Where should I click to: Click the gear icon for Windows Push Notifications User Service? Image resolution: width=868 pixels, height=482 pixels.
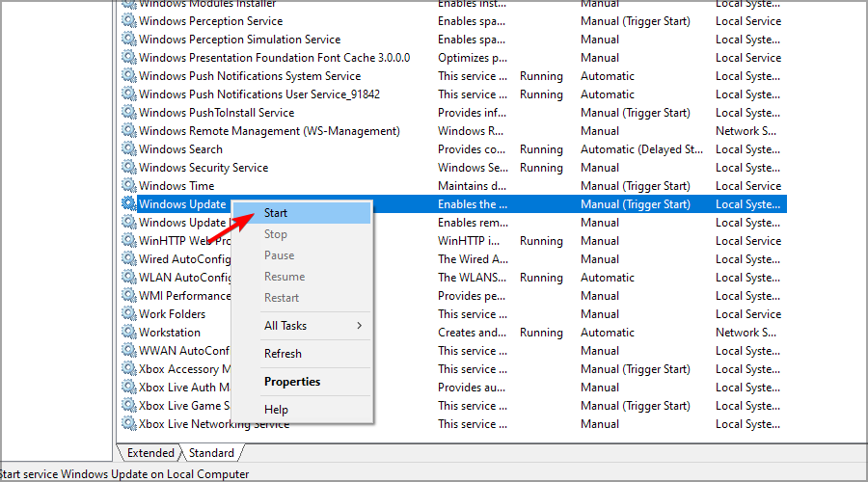point(129,94)
